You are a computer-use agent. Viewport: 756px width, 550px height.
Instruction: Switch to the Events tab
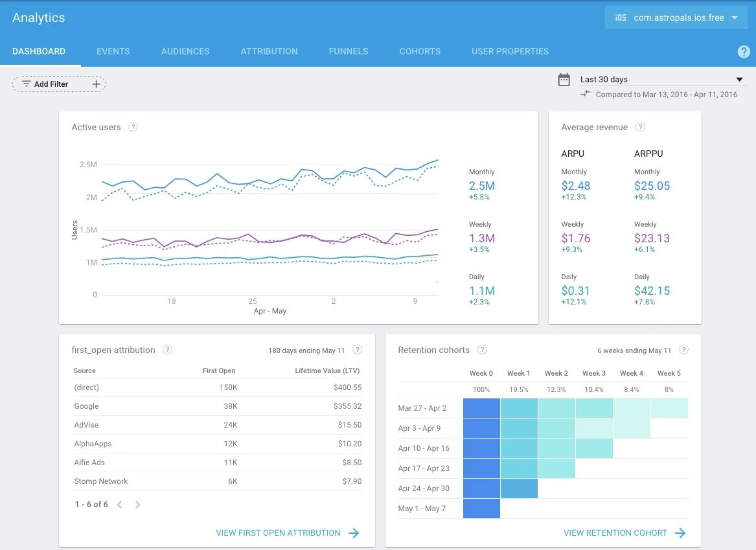[x=113, y=51]
